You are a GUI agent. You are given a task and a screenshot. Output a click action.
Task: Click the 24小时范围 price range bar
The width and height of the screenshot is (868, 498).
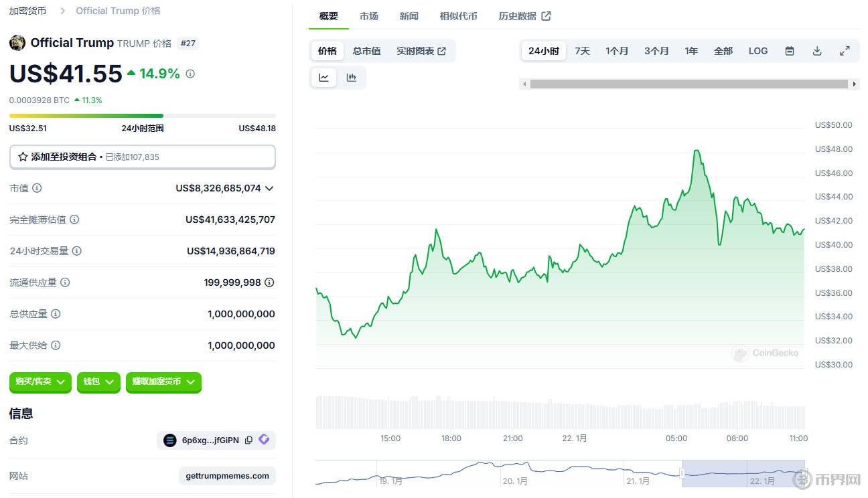(143, 116)
